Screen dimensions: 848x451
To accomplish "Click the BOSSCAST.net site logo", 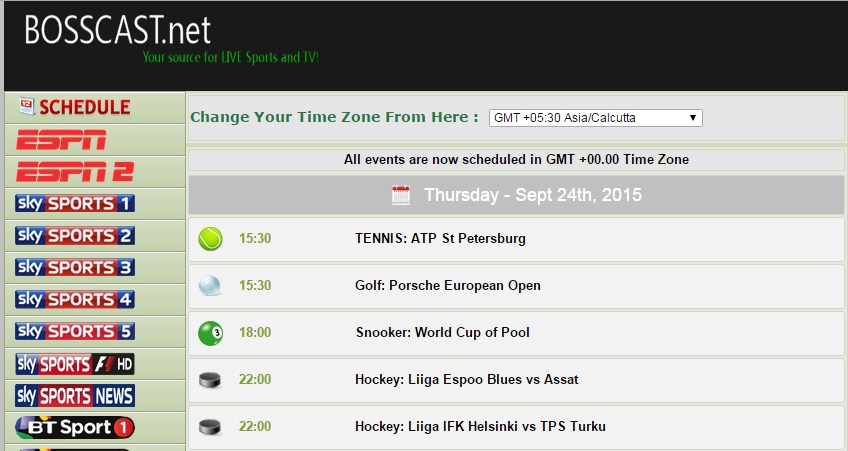I will coord(117,30).
